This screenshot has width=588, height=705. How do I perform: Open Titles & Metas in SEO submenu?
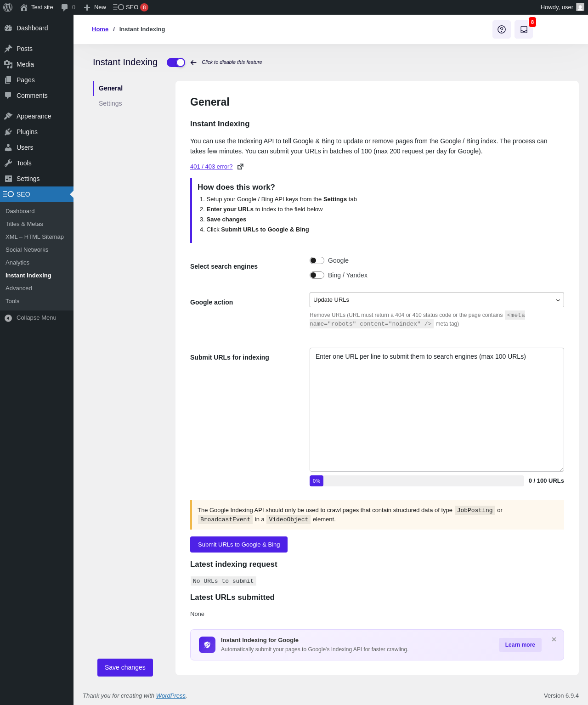(24, 224)
